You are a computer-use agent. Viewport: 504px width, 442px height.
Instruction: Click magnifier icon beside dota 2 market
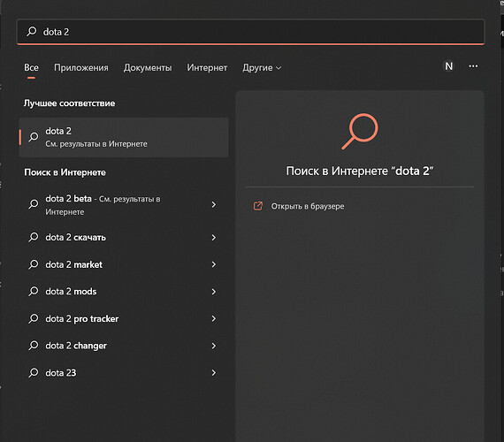pos(34,264)
